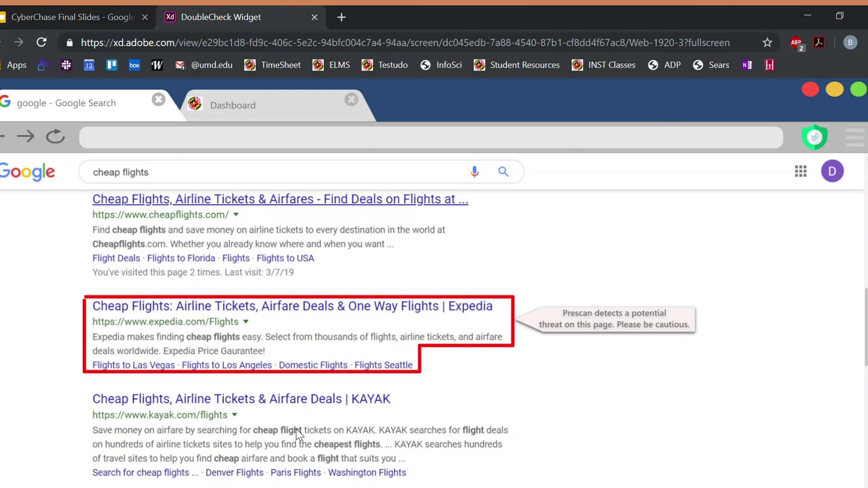Open the AdBlock Plus extension icon
Image resolution: width=868 pixels, height=488 pixels.
point(797,43)
